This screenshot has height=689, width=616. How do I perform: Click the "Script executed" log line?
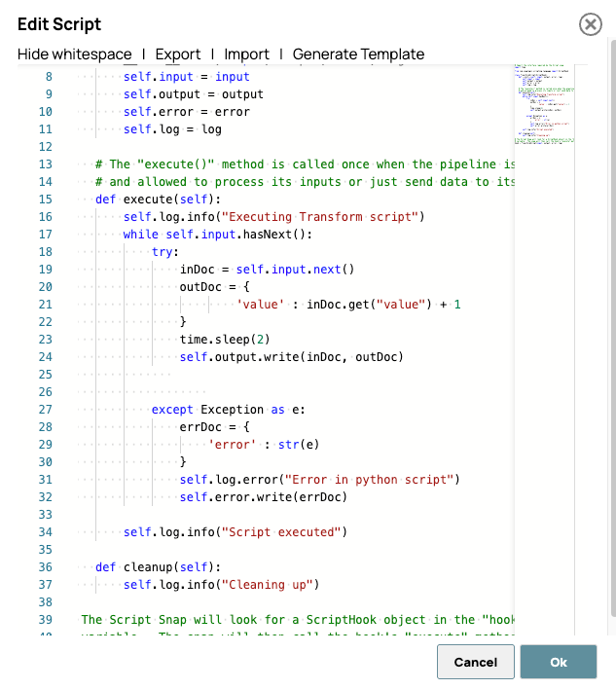[x=236, y=532]
